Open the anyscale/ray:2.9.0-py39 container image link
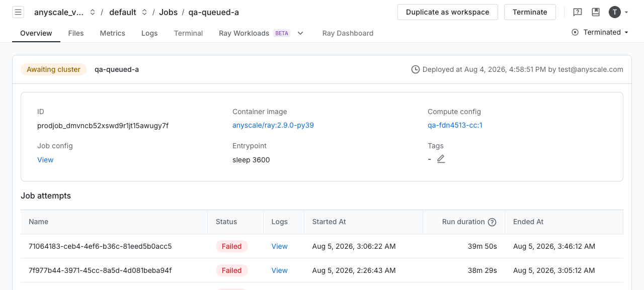Viewport: 644px width, 290px height. point(273,125)
